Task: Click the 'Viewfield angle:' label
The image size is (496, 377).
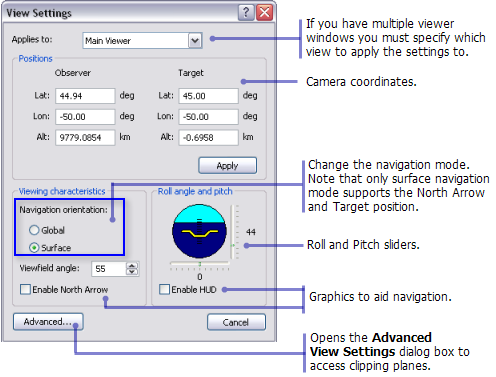Action: tap(50, 268)
